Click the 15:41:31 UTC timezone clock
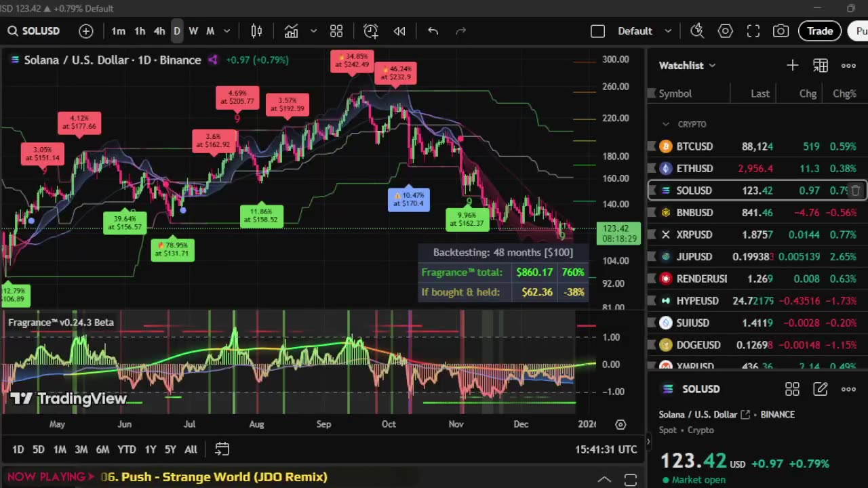This screenshot has width=868, height=488. (606, 449)
